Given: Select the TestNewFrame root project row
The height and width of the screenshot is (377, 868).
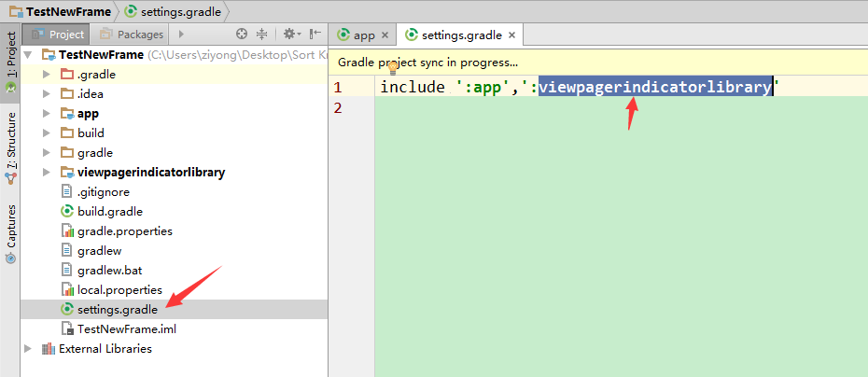Looking at the screenshot, I should 175,55.
